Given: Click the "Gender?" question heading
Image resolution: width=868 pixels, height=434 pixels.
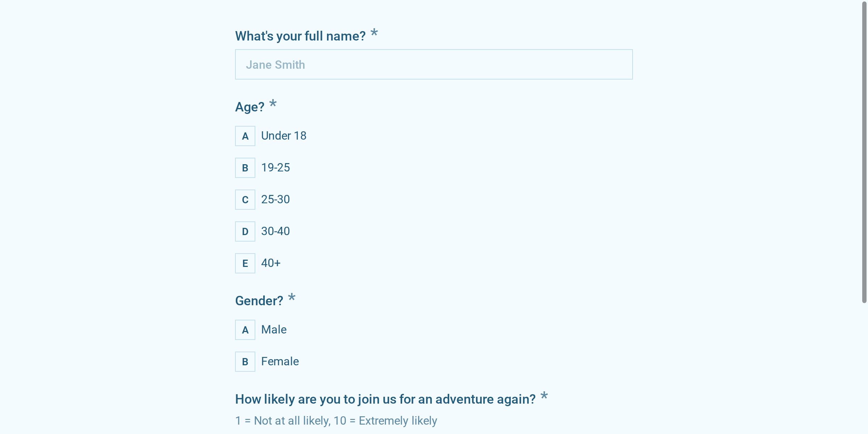Looking at the screenshot, I should point(260,300).
